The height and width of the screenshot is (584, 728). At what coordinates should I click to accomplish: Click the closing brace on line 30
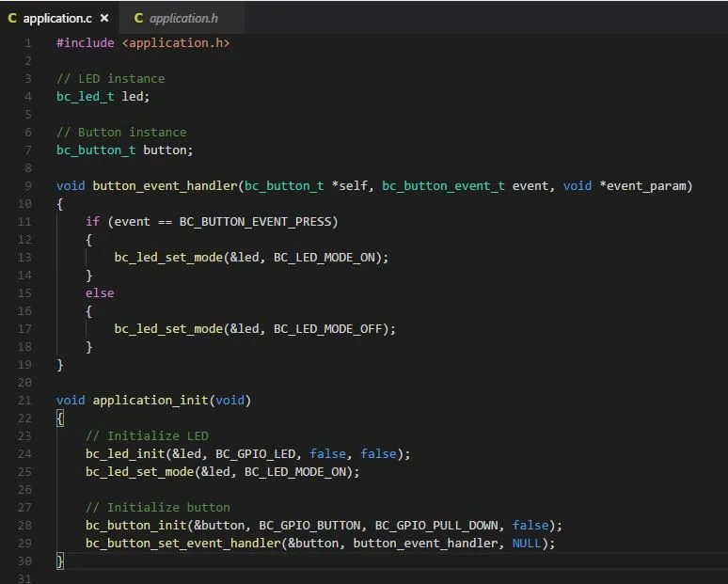[x=60, y=561]
